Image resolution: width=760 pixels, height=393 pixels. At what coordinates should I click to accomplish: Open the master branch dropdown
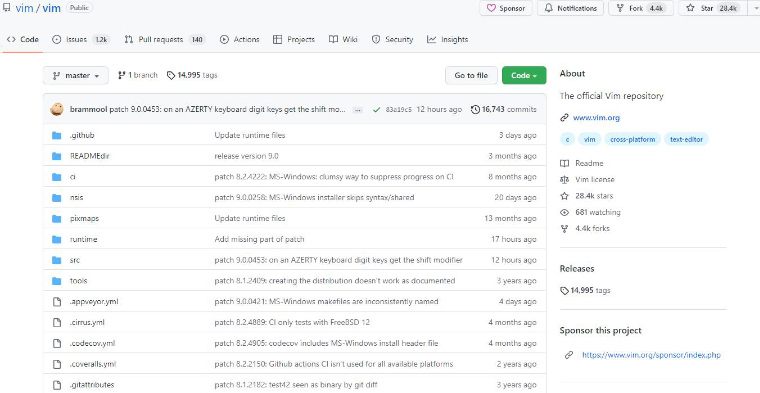(x=76, y=76)
